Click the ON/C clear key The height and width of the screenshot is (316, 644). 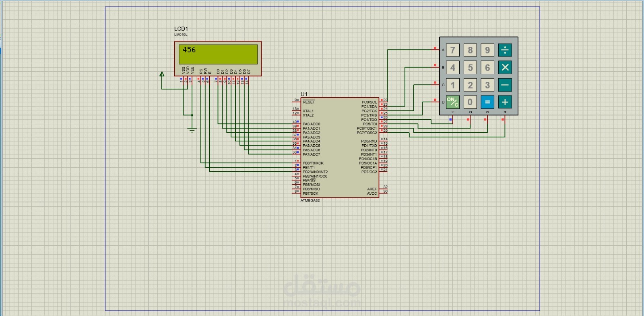coord(453,102)
